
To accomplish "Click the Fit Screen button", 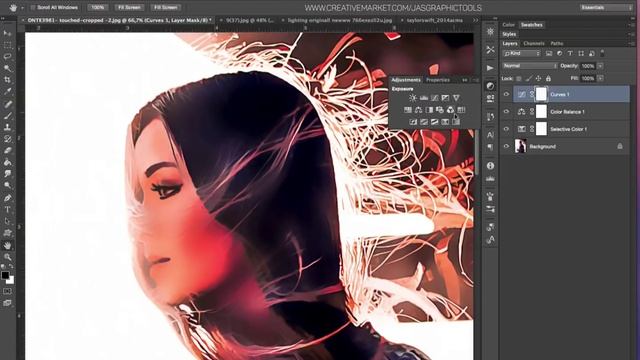I will [129, 7].
